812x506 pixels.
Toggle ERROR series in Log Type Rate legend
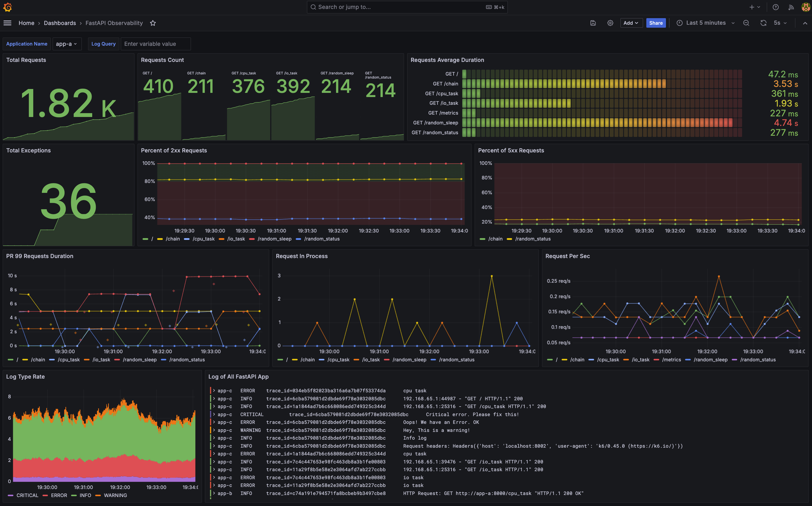[x=59, y=495]
